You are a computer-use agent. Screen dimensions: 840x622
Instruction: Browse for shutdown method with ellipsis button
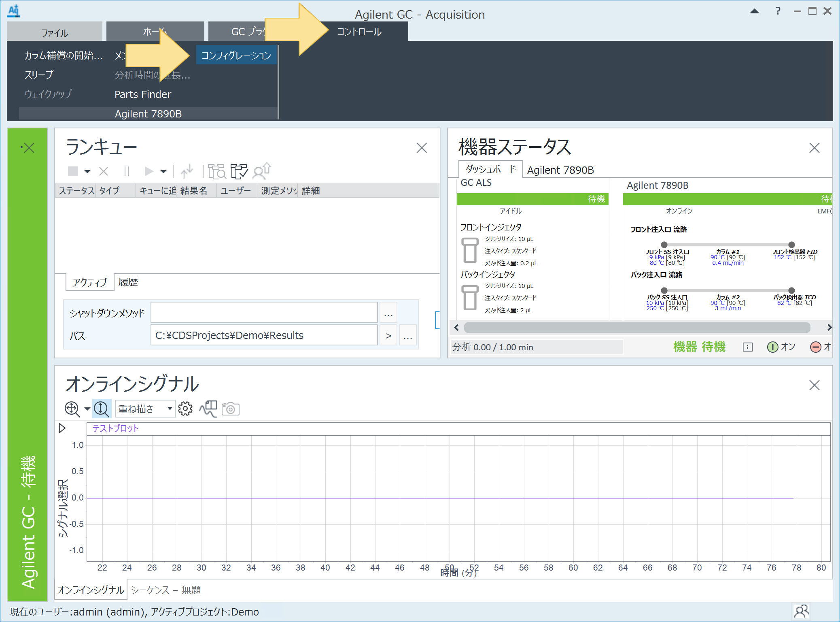pyautogui.click(x=388, y=313)
